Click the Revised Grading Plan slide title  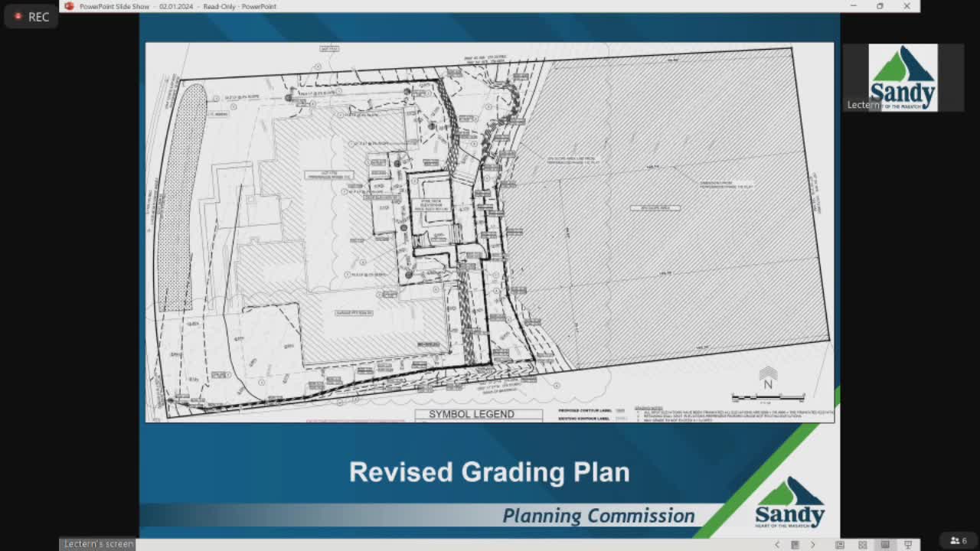(x=489, y=472)
